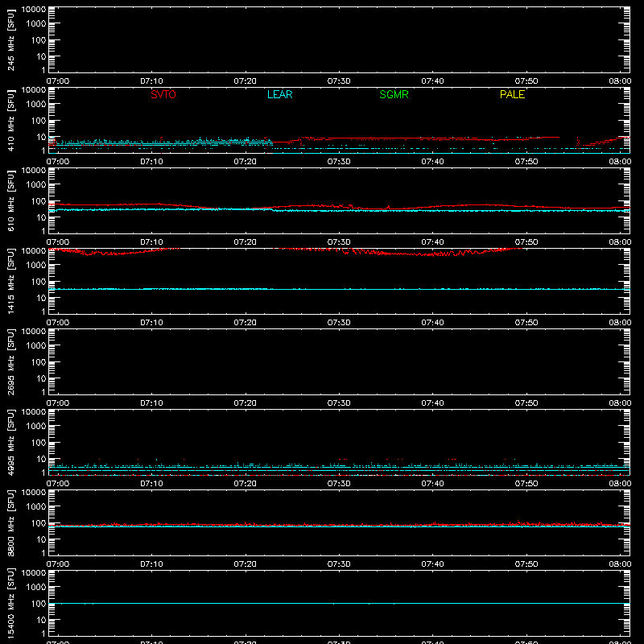Click 07:20 tick label under 410 MHz panel
The image size is (644, 644).
(x=246, y=162)
